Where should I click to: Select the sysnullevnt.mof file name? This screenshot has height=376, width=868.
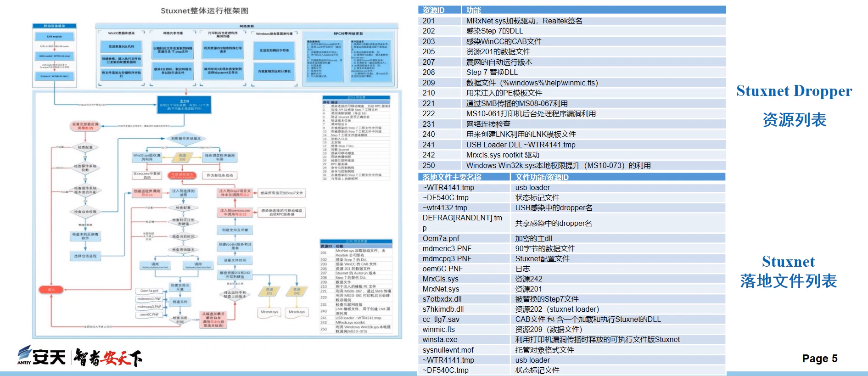[448, 350]
